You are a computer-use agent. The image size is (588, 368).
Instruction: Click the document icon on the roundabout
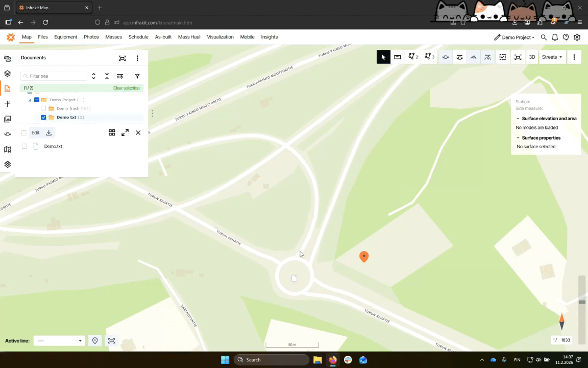coord(295,278)
